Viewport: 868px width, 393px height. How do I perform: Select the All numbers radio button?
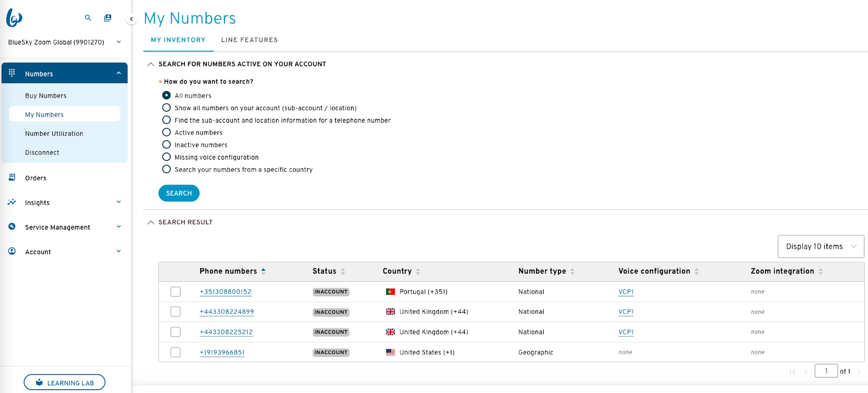point(167,95)
